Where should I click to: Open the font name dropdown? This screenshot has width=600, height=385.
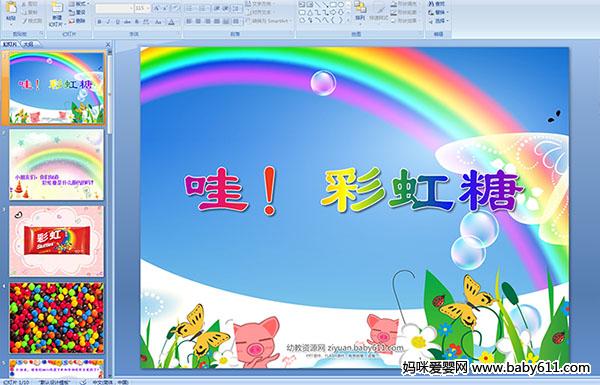130,8
